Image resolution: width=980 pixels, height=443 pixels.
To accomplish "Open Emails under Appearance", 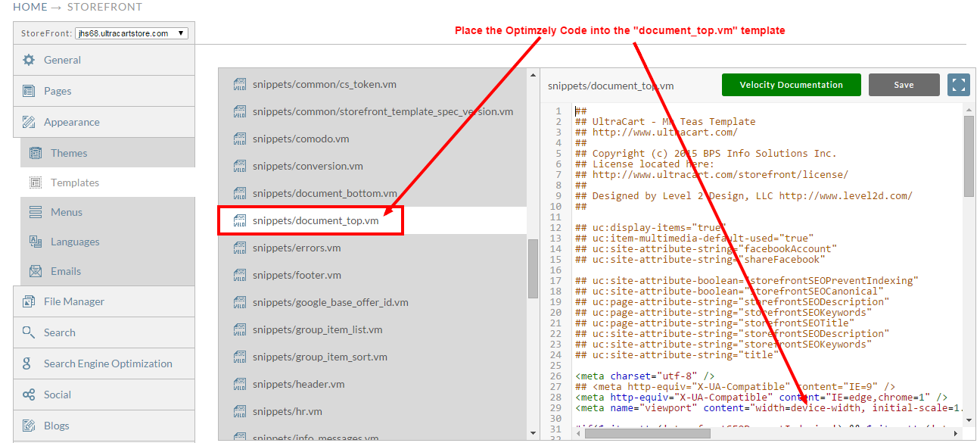I will (107, 271).
